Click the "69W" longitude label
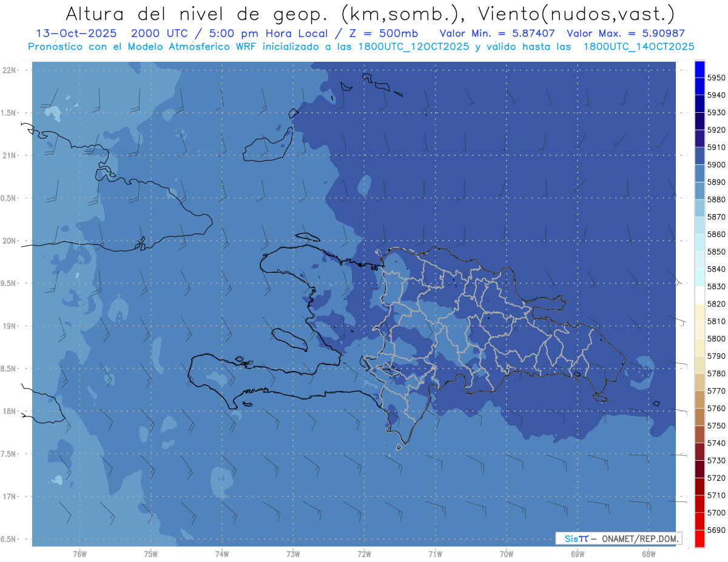728x562 pixels. [x=577, y=554]
